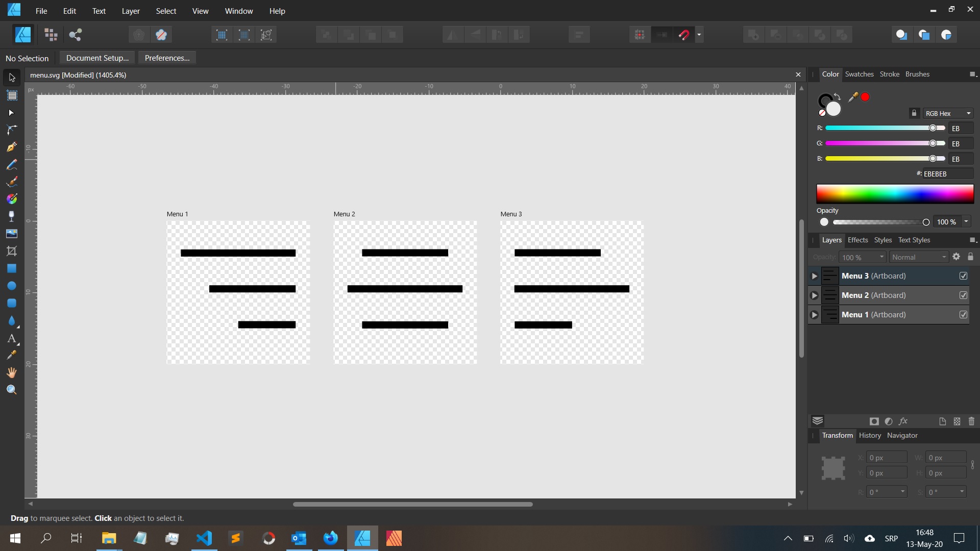Toggle transform aspect ratio link
980x551 pixels.
(x=972, y=465)
